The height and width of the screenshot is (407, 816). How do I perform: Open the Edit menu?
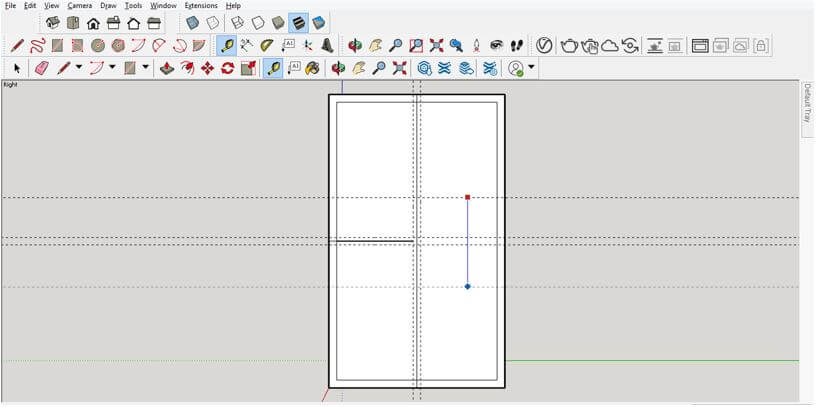(x=30, y=6)
